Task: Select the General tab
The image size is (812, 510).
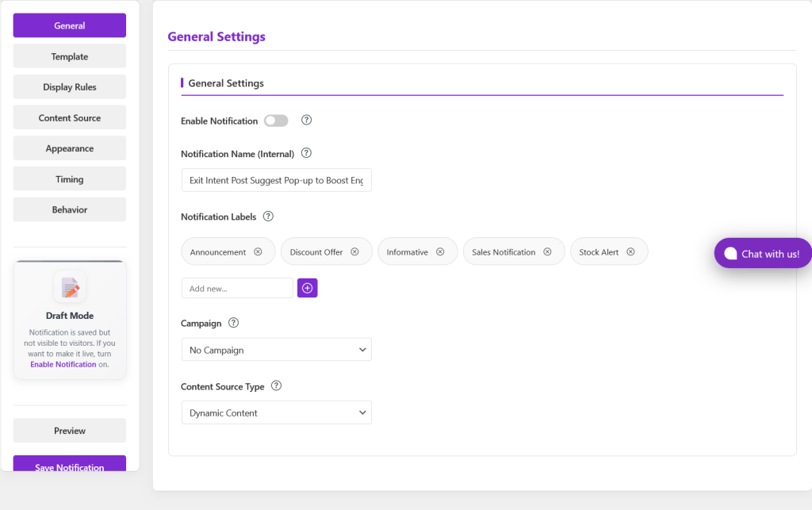Action: coord(70,25)
